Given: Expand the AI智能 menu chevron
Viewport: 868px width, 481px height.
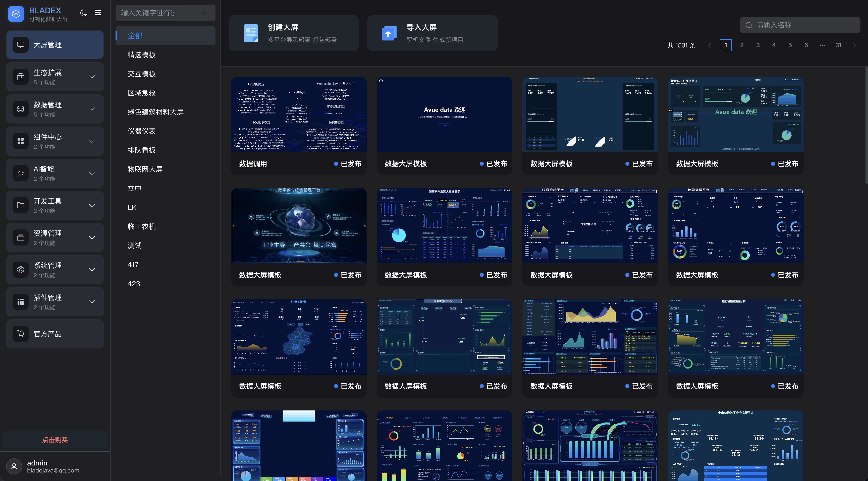Looking at the screenshot, I should click(92, 173).
